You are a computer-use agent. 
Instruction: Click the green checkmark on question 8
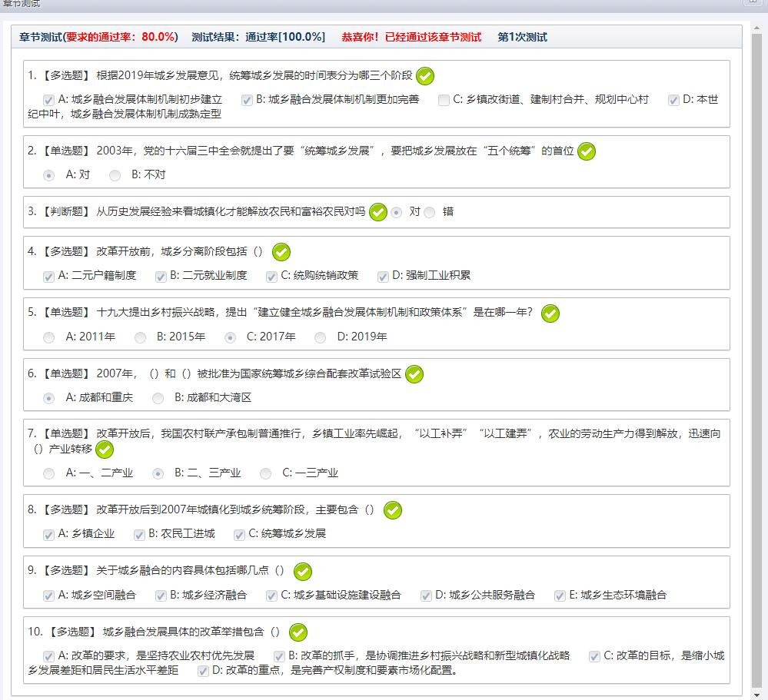[393, 510]
